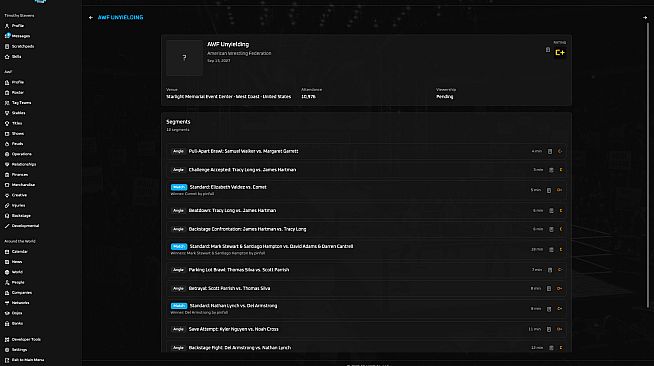Open Betrayal: Scott Parrish vs. Thomas Silva segment
The width and height of the screenshot is (654, 366).
coord(366,288)
